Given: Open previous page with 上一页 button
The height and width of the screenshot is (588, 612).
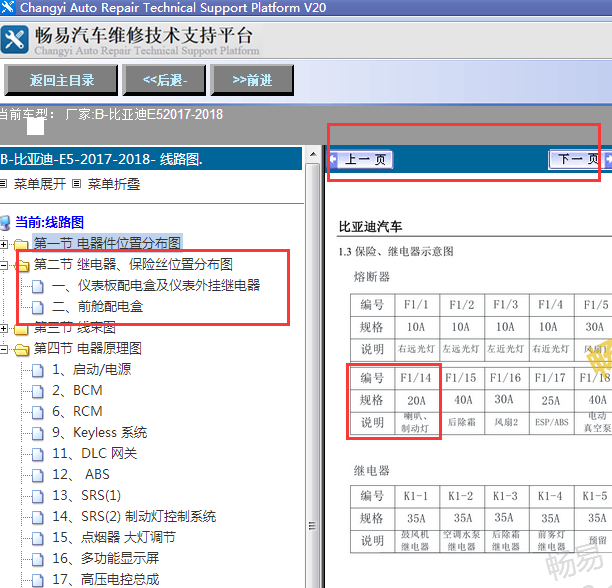Looking at the screenshot, I should click(361, 160).
